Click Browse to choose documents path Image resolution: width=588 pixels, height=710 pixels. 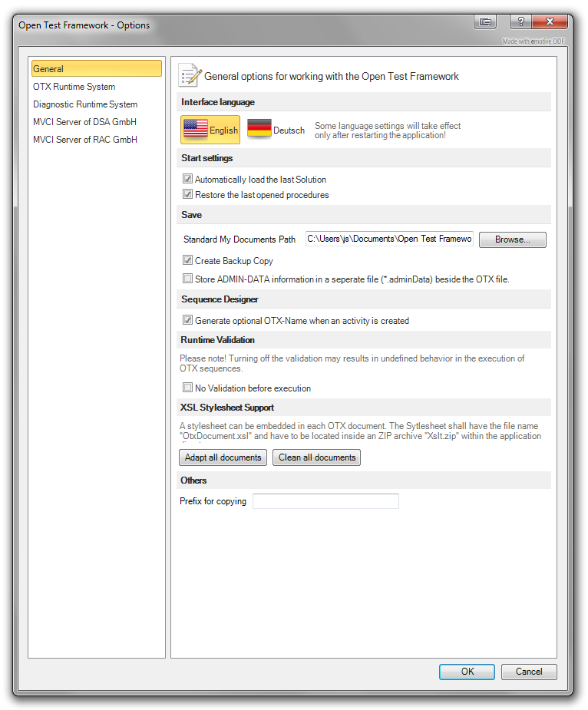(x=512, y=239)
